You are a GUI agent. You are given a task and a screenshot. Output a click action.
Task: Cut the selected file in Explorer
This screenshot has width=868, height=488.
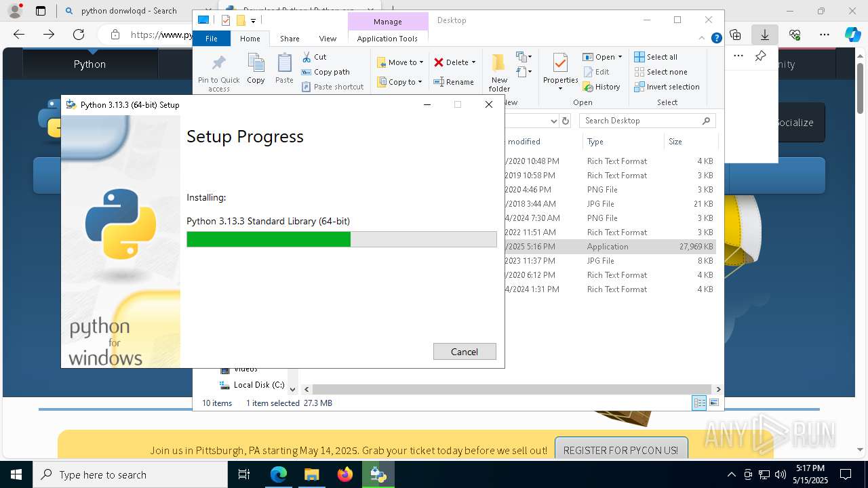(x=314, y=57)
